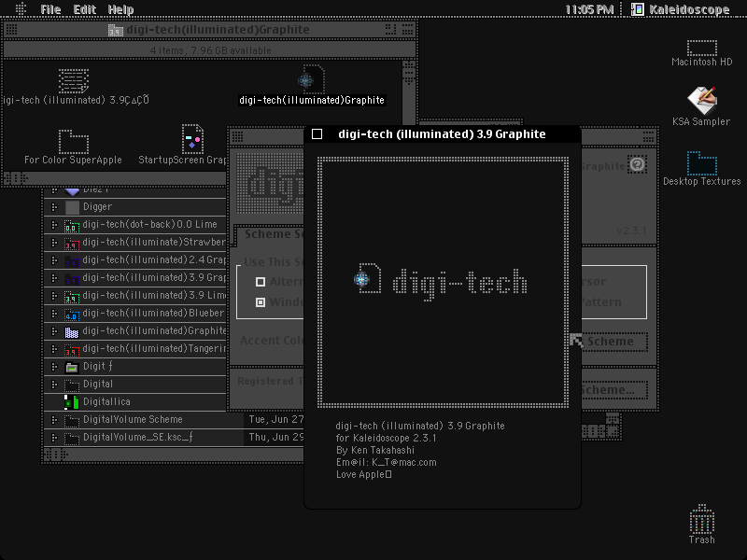Open the File menu

click(50, 9)
